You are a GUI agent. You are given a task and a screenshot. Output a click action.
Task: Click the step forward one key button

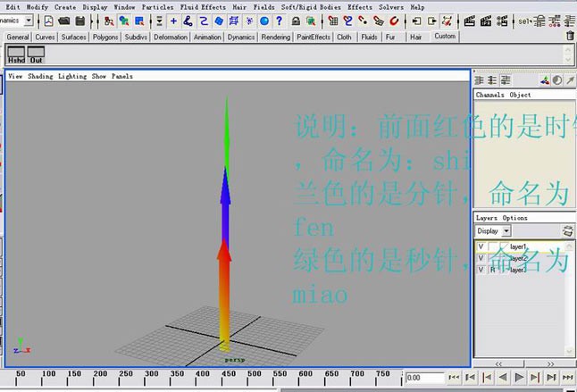(x=535, y=378)
